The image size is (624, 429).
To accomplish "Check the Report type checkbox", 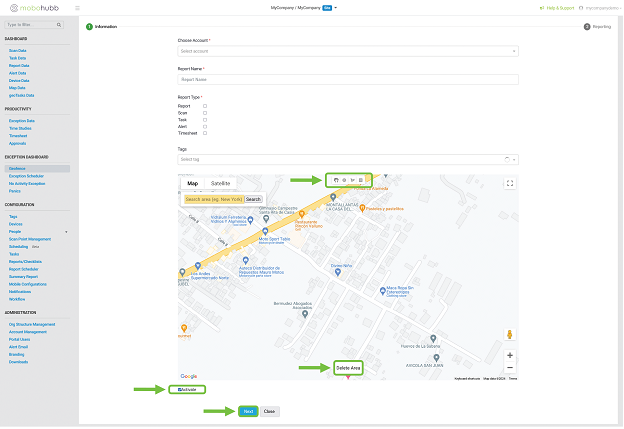I will pyautogui.click(x=205, y=105).
